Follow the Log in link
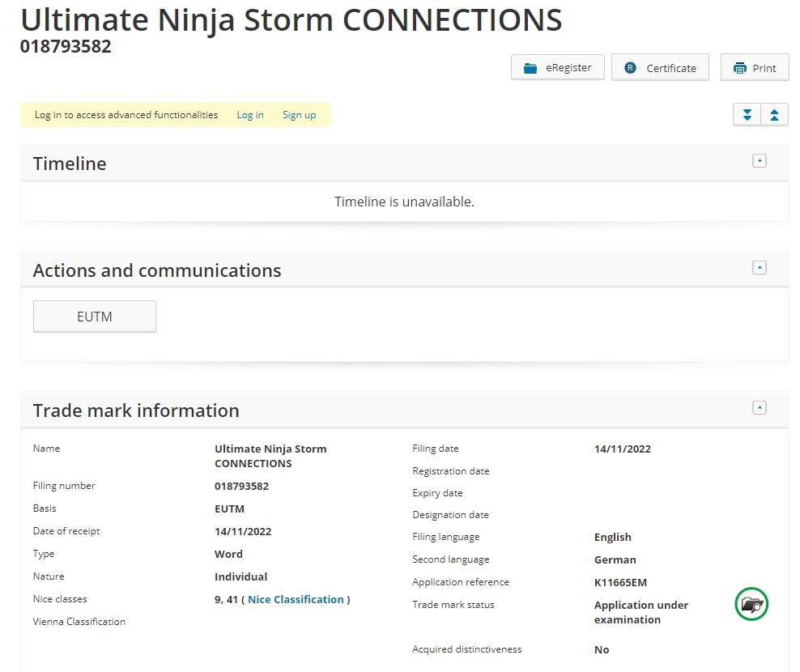The height and width of the screenshot is (672, 800). [x=249, y=115]
